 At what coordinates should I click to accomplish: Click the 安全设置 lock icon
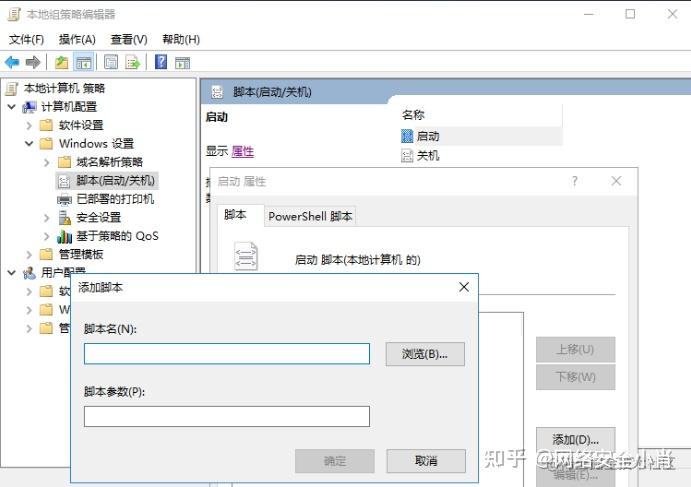64,218
